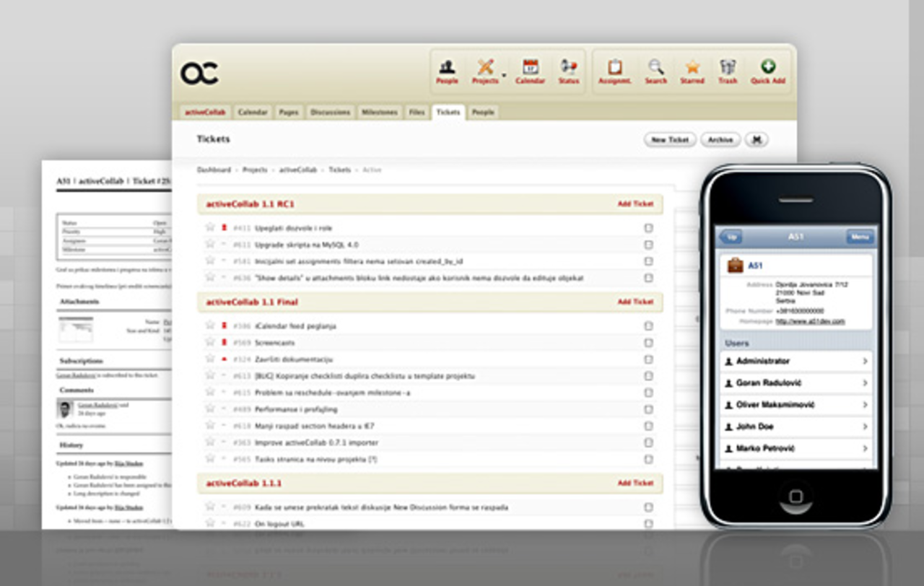Open the People section from the top toolbar
Image resolution: width=924 pixels, height=586 pixels.
click(447, 71)
